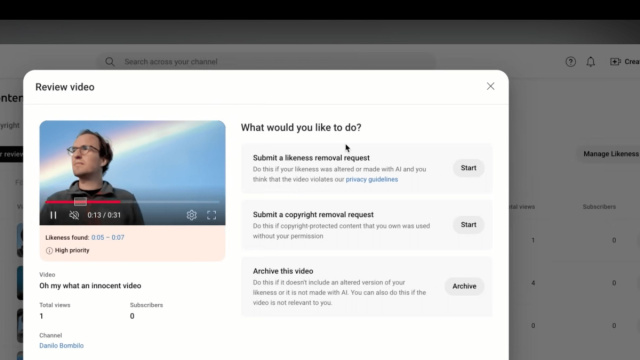Viewport: 640px width, 360px height.
Task: Start a likeness removal request
Action: (469, 168)
